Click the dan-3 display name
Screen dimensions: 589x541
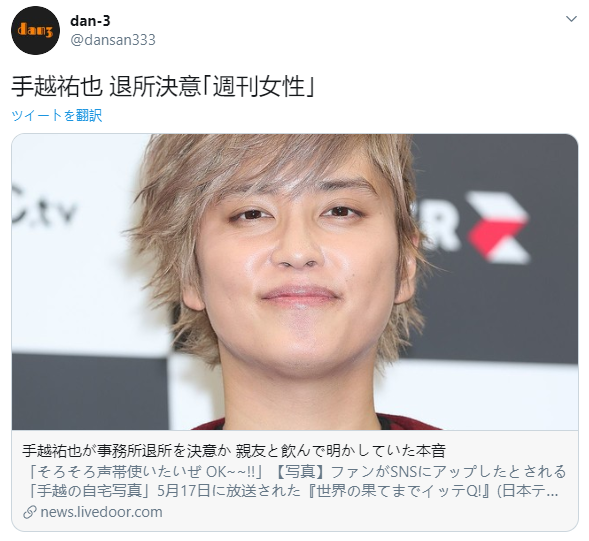90,21
